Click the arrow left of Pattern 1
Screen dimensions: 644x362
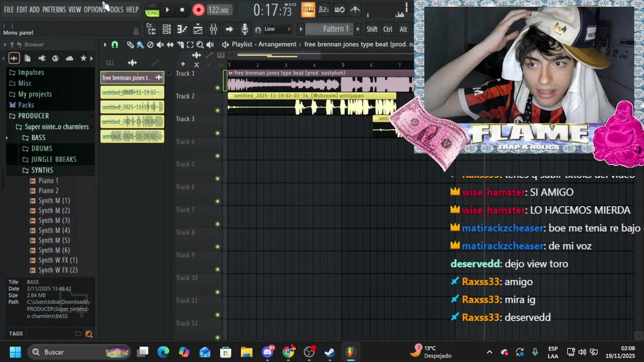tap(301, 29)
